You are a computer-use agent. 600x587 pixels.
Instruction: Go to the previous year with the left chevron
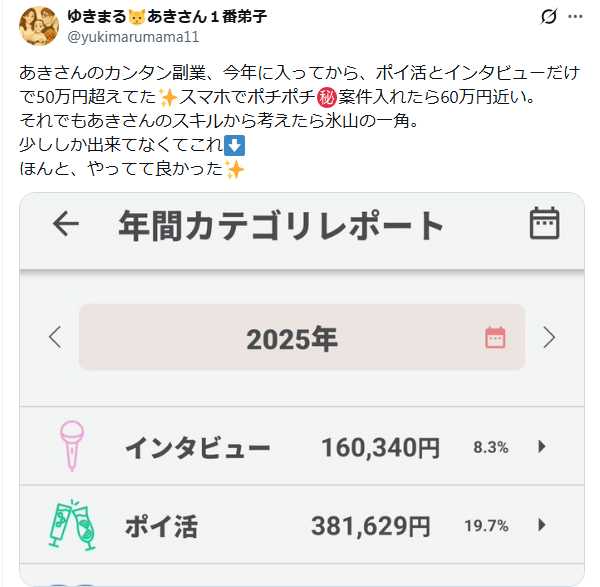point(55,337)
